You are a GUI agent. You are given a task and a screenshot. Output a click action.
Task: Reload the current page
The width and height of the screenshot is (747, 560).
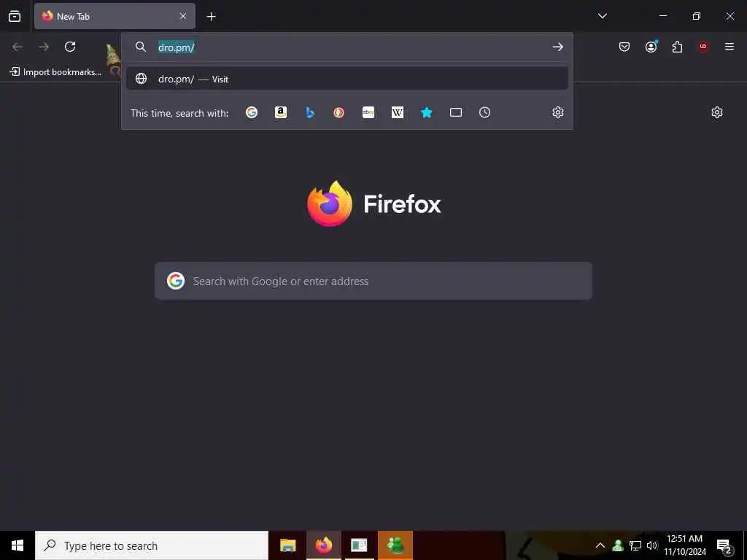[x=70, y=47]
